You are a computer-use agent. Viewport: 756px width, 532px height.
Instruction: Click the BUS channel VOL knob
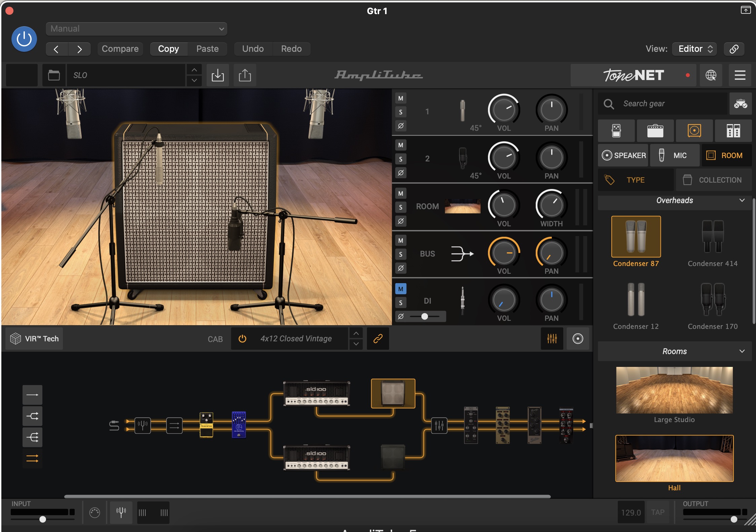coord(504,253)
